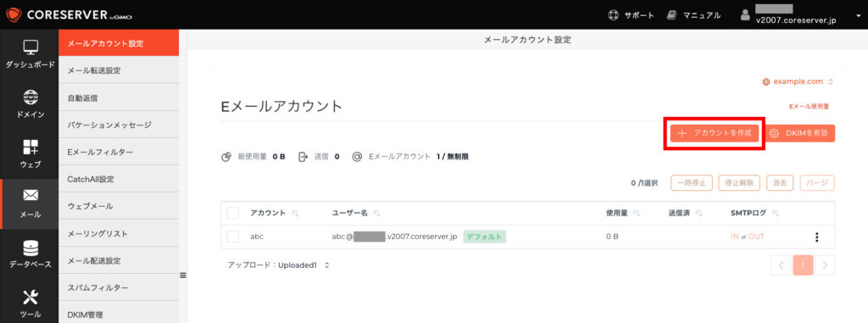Image resolution: width=868 pixels, height=323 pixels.
Task: Select メール配送設定 menu item
Action: click(119, 260)
